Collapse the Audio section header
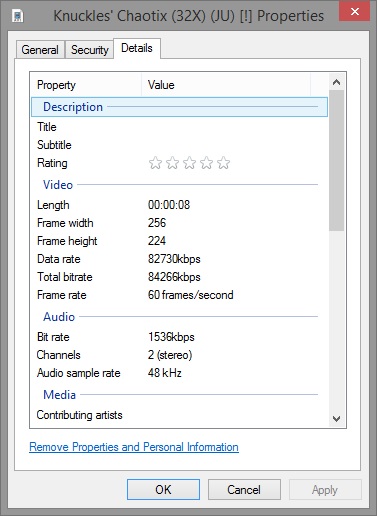The width and height of the screenshot is (377, 516). (179, 317)
